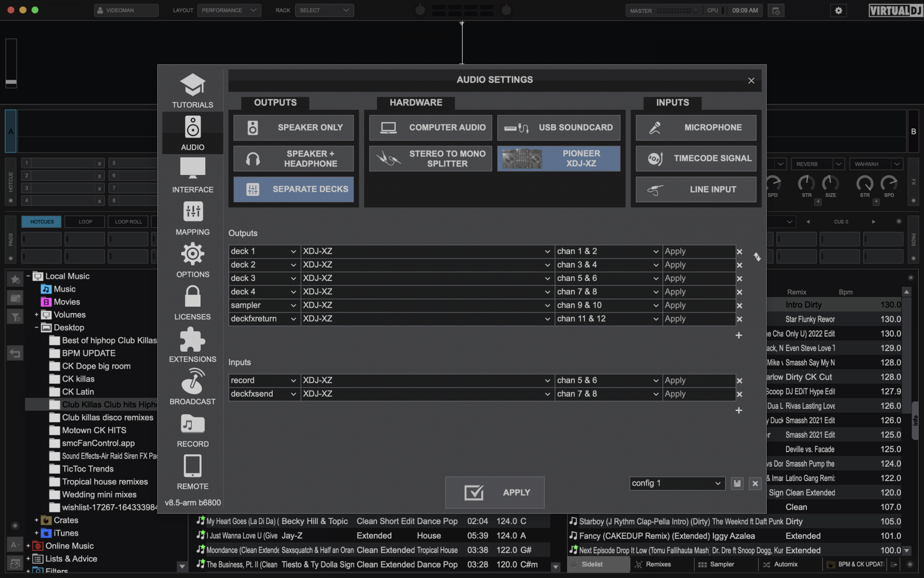
Task: Click the sort arrows beside outputs list
Action: (757, 257)
